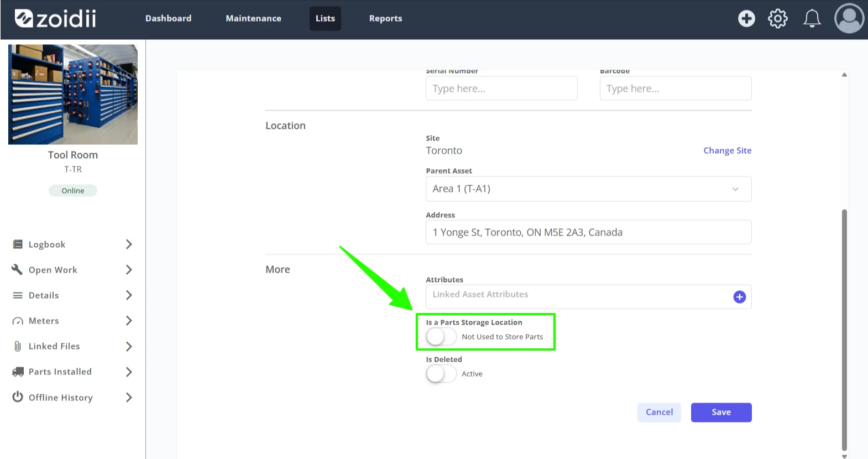Viewport: 868px width, 459px height.
Task: Click the zoidii logo
Action: tap(55, 18)
